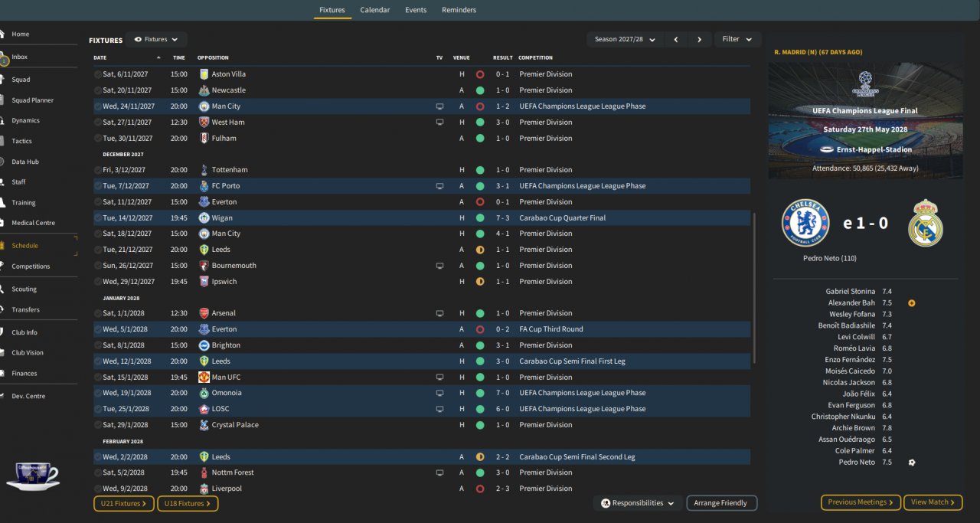Screen dimensions: 980x523
Task: Click the LOSC club badge
Action: (204, 409)
